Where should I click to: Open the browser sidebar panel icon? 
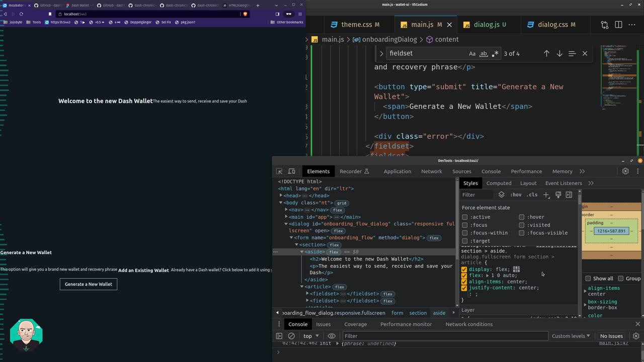(277, 14)
